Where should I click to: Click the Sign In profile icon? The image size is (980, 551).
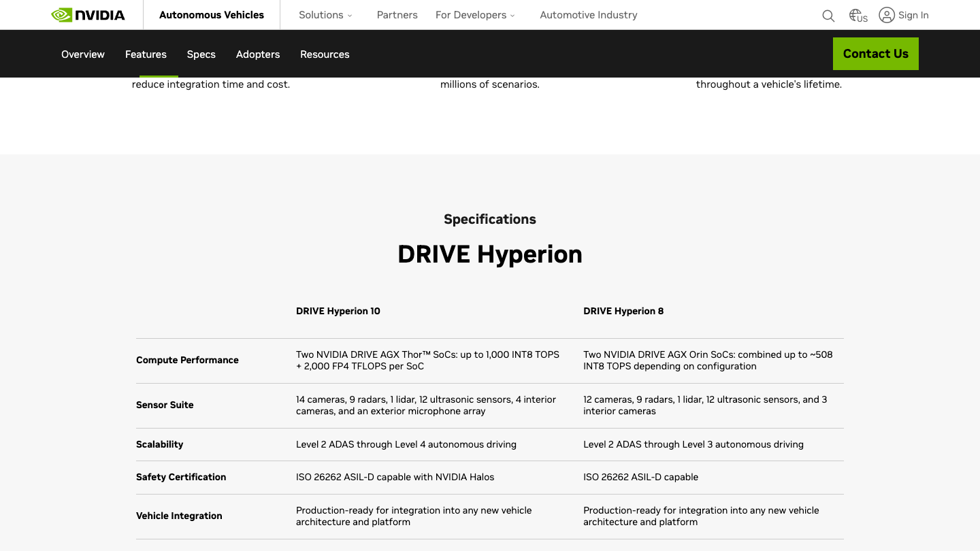(x=887, y=15)
